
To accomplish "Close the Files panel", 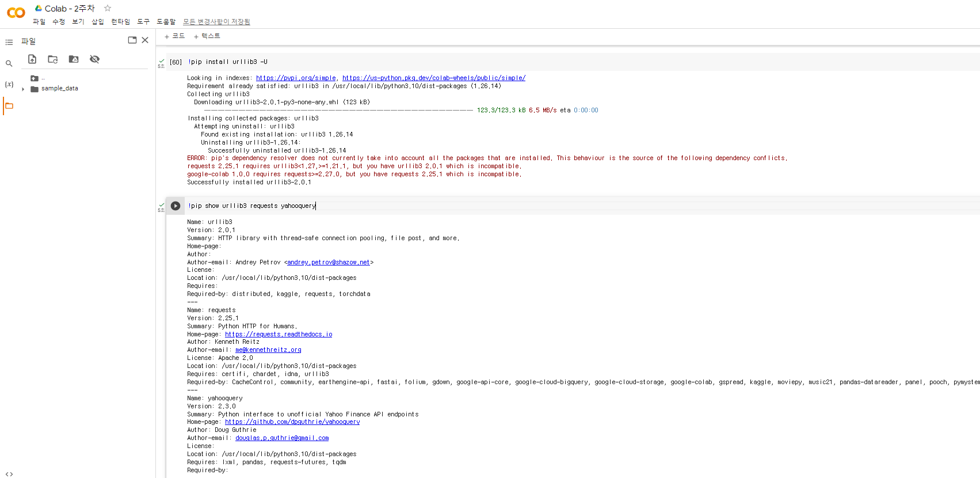I will pyautogui.click(x=145, y=40).
